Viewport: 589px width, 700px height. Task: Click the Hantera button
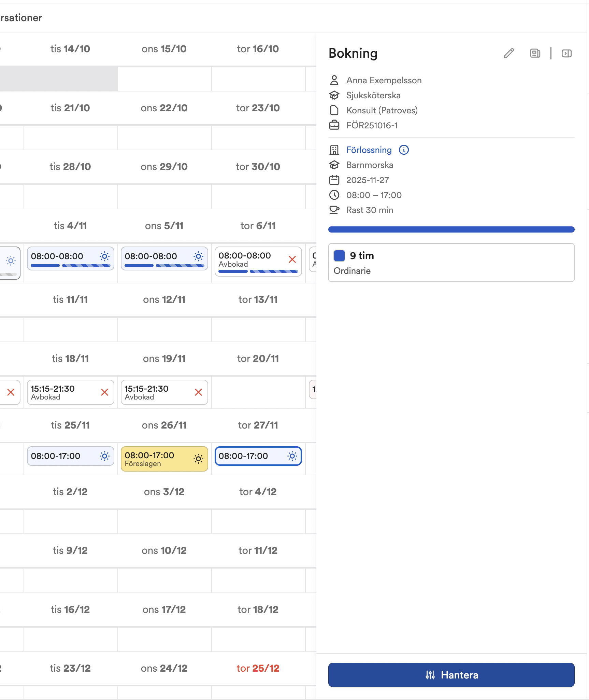[x=451, y=675]
